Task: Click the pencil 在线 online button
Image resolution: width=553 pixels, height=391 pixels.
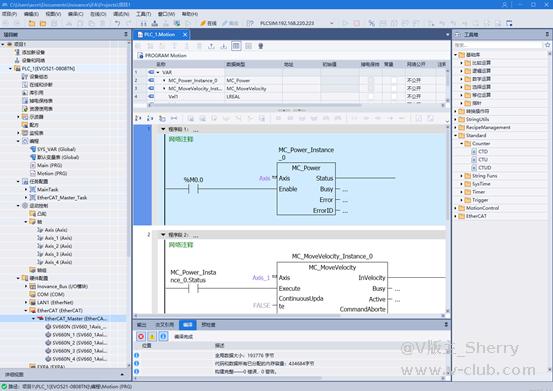Action: [x=208, y=23]
